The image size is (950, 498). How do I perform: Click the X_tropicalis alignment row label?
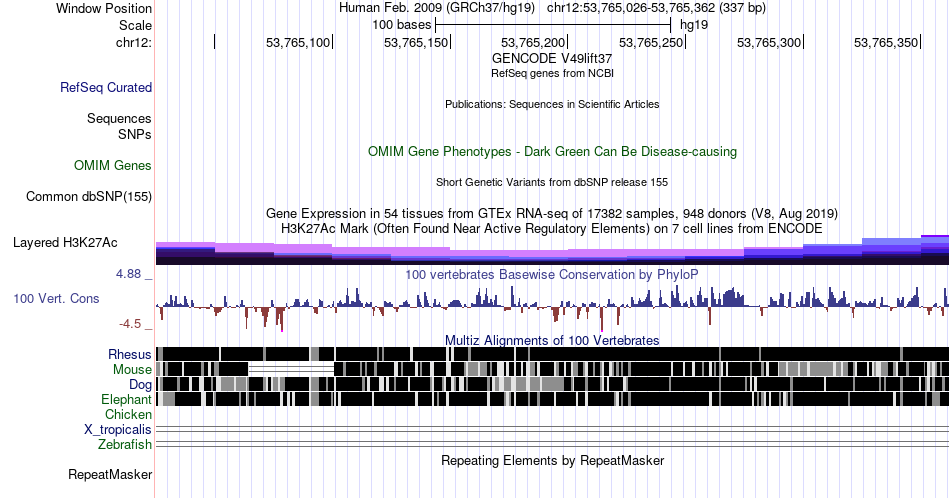[x=118, y=430]
